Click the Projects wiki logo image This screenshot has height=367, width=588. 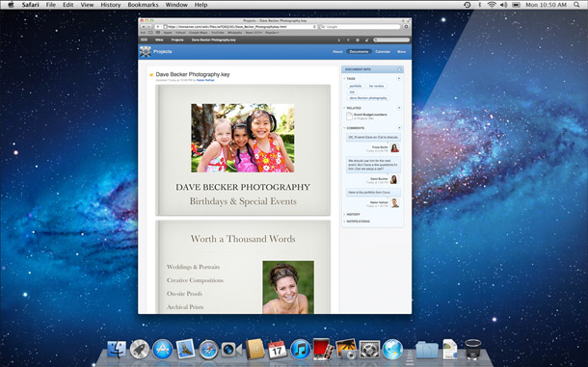coord(146,52)
